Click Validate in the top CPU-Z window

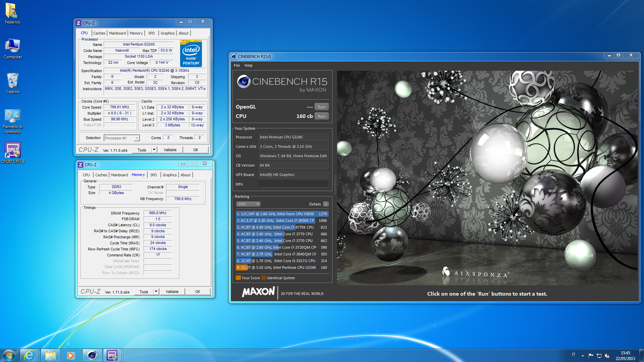170,150
